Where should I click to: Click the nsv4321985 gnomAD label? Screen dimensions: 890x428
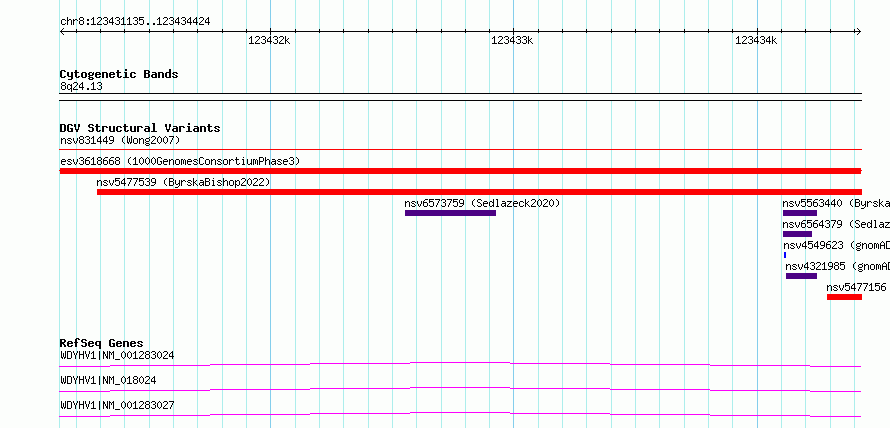coord(837,266)
